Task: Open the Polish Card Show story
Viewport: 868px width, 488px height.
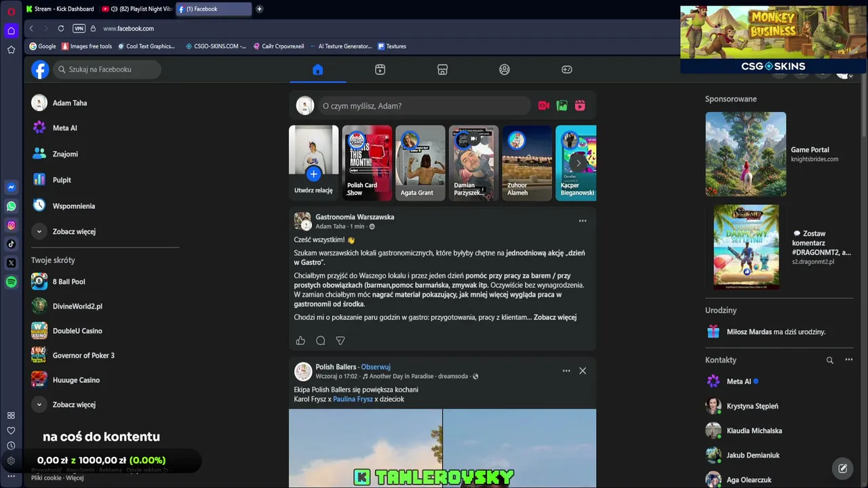Action: click(x=367, y=163)
